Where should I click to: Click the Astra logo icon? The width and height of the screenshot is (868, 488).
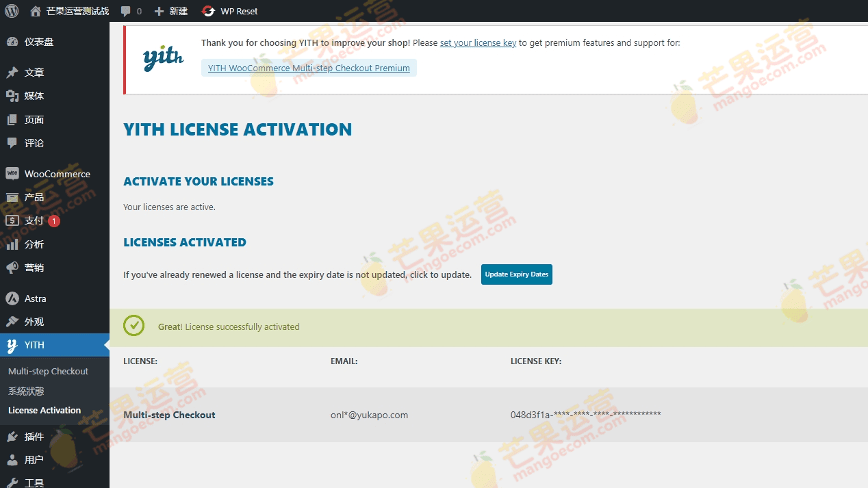point(12,298)
